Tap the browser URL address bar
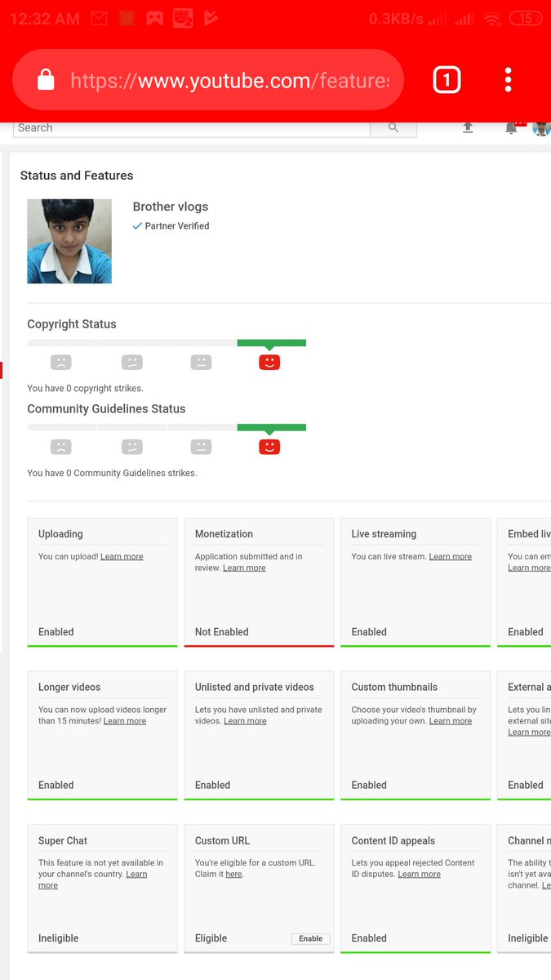 point(208,80)
